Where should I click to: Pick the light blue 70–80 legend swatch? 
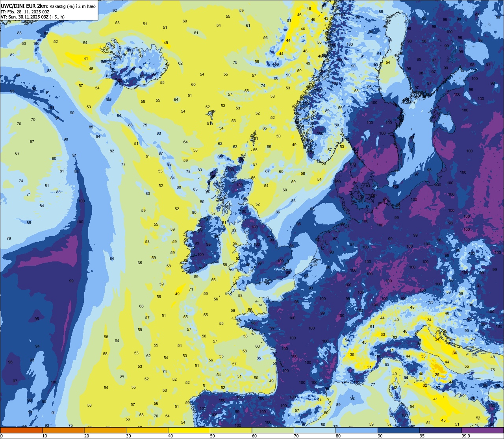[x=315, y=430]
